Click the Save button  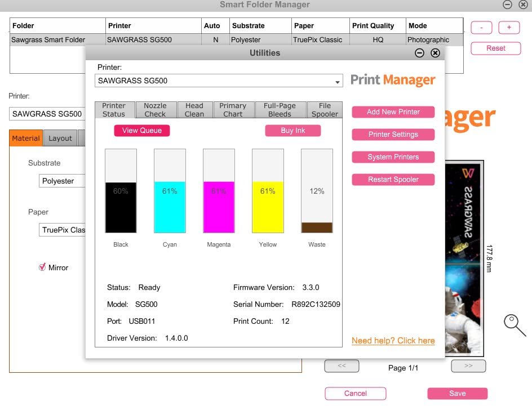click(458, 393)
